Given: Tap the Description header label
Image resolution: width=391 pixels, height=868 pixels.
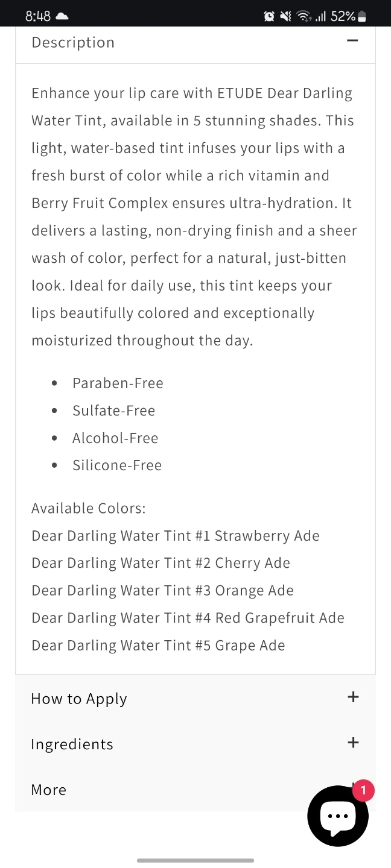Looking at the screenshot, I should pyautogui.click(x=73, y=42).
